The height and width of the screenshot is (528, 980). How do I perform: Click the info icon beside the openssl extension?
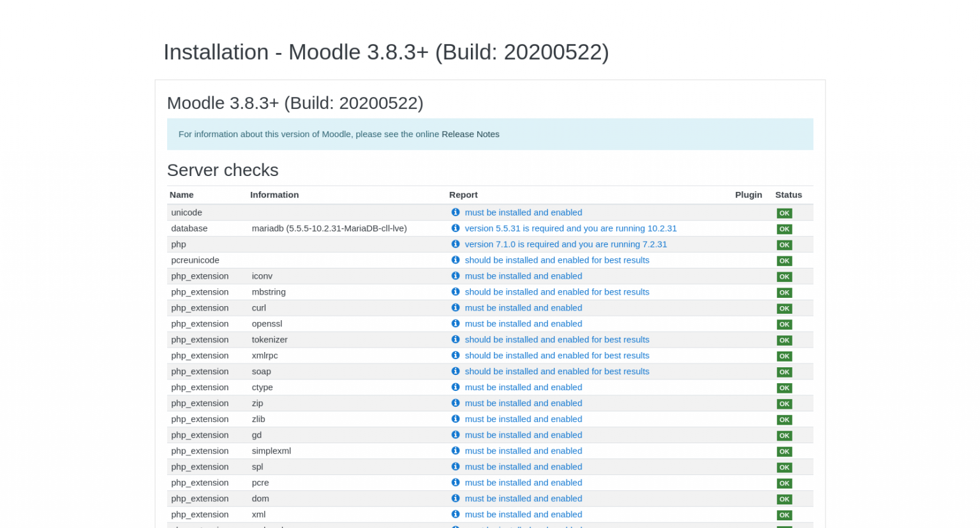(456, 324)
